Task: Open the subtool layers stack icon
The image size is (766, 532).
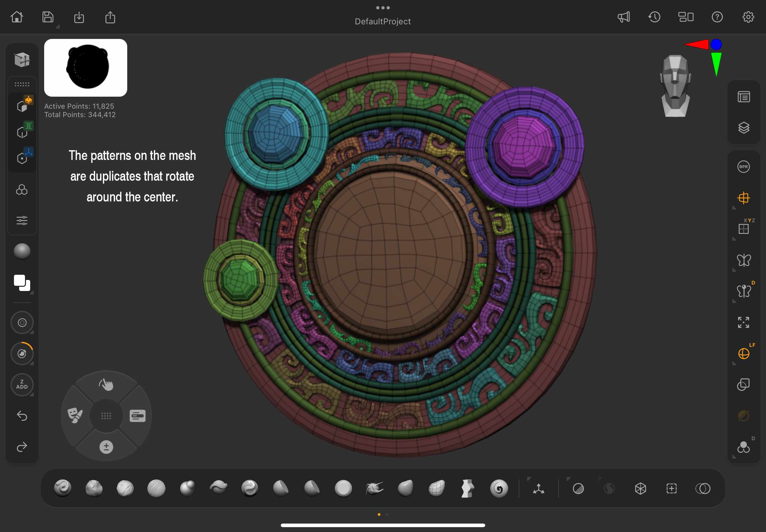Action: (x=743, y=128)
